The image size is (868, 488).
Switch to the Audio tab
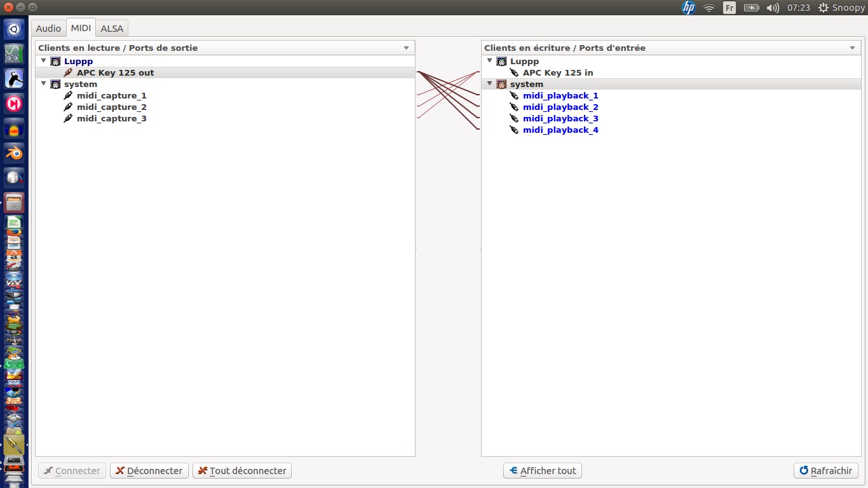[x=48, y=28]
